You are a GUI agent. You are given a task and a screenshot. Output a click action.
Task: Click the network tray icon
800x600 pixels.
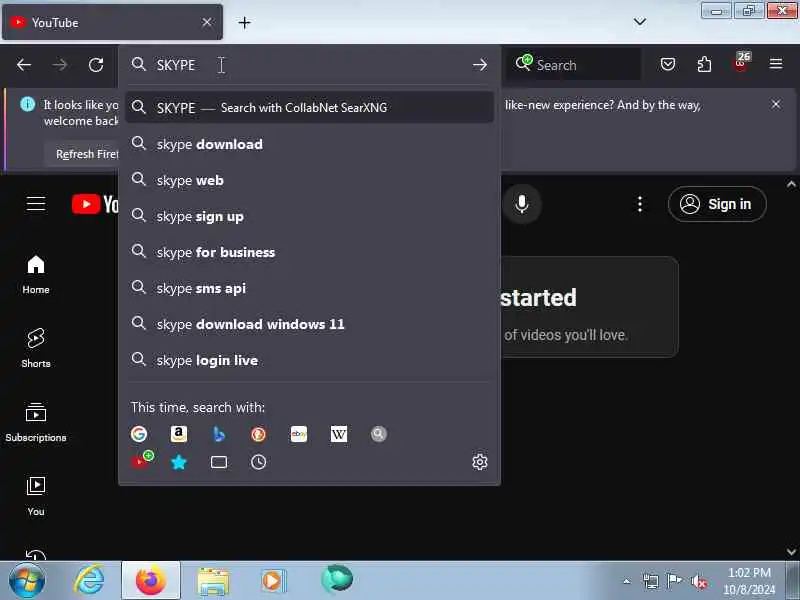click(651, 581)
